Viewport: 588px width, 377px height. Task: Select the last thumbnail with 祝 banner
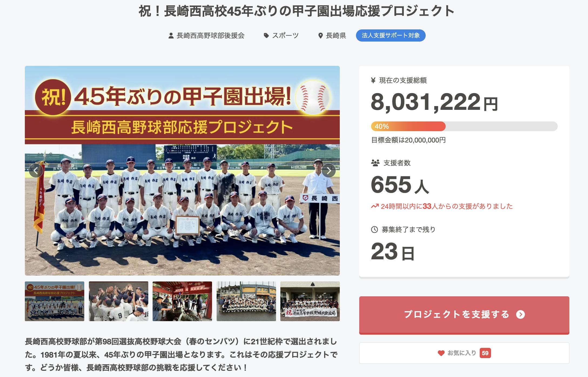click(x=310, y=301)
